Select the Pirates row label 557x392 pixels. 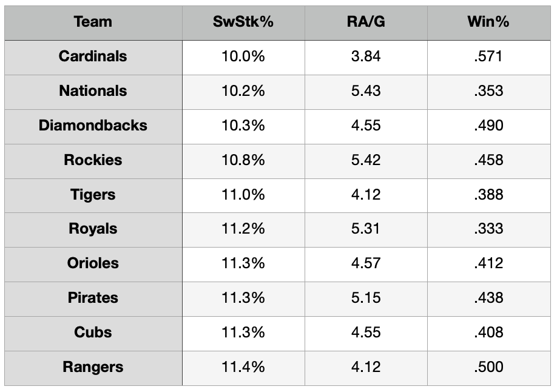pyautogui.click(x=93, y=298)
